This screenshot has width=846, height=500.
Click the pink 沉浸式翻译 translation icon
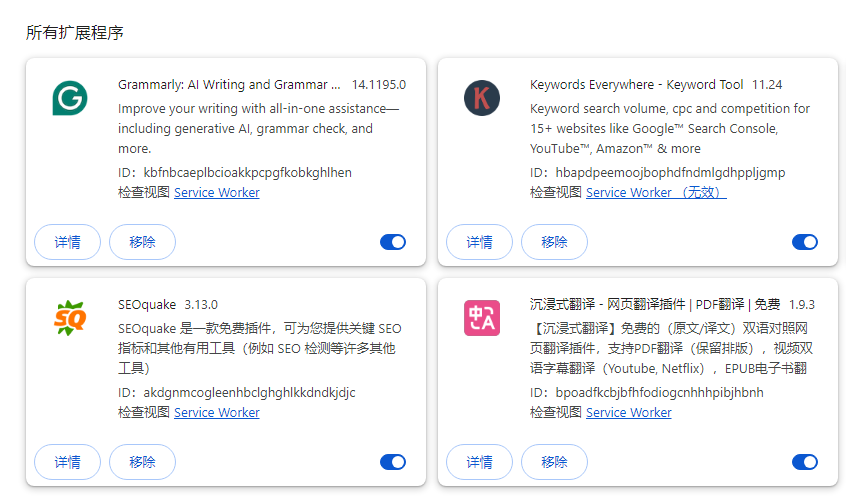click(x=482, y=318)
